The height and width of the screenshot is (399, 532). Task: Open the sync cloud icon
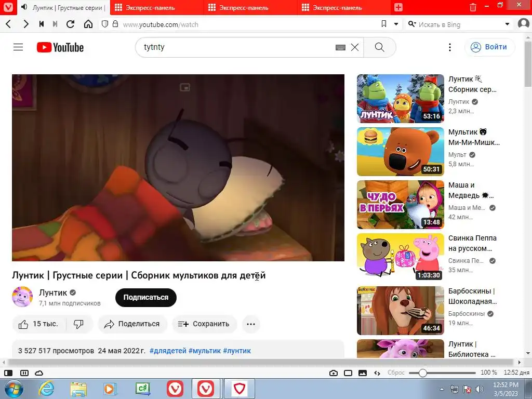pos(39,373)
